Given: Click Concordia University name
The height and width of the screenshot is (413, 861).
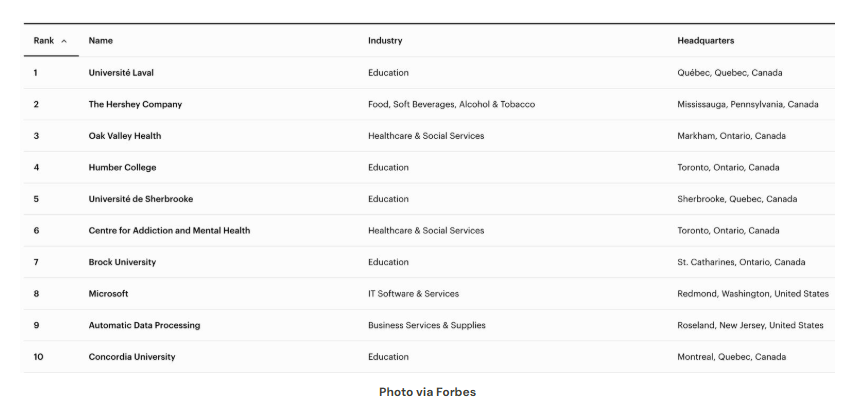Looking at the screenshot, I should [132, 357].
